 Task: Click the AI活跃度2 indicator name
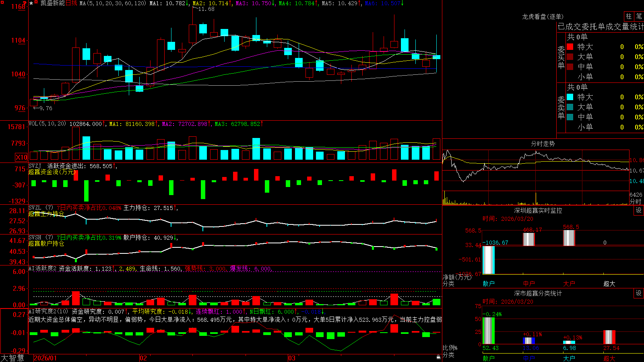[42, 268]
